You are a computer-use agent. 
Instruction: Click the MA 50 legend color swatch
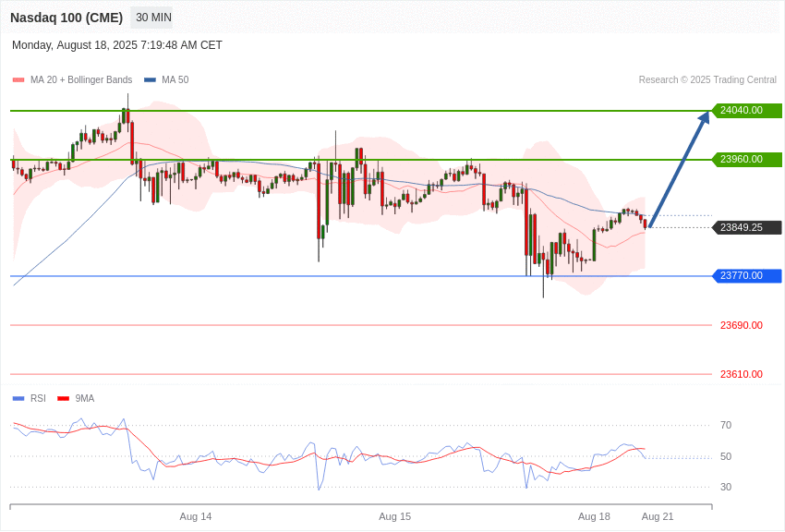(150, 79)
